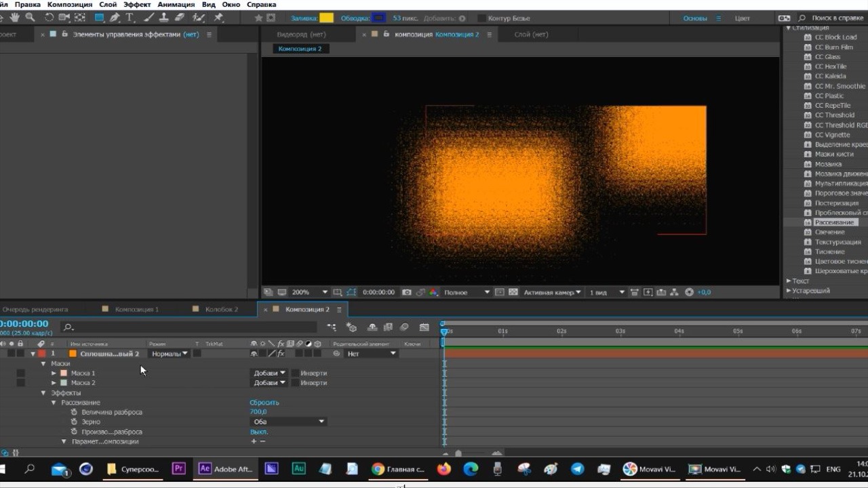Viewport: 868px width, 488px height.
Task: Select the Pen tool in the toolbar
Action: [x=115, y=16]
